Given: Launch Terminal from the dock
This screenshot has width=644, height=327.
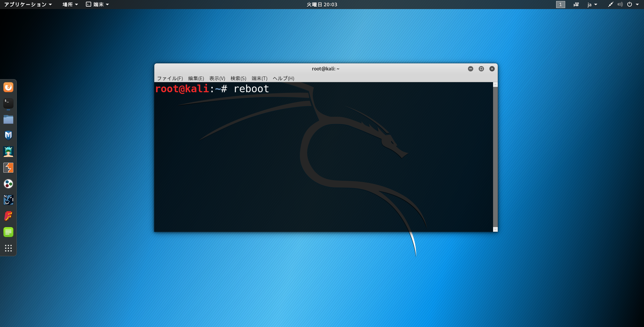Looking at the screenshot, I should [8, 103].
